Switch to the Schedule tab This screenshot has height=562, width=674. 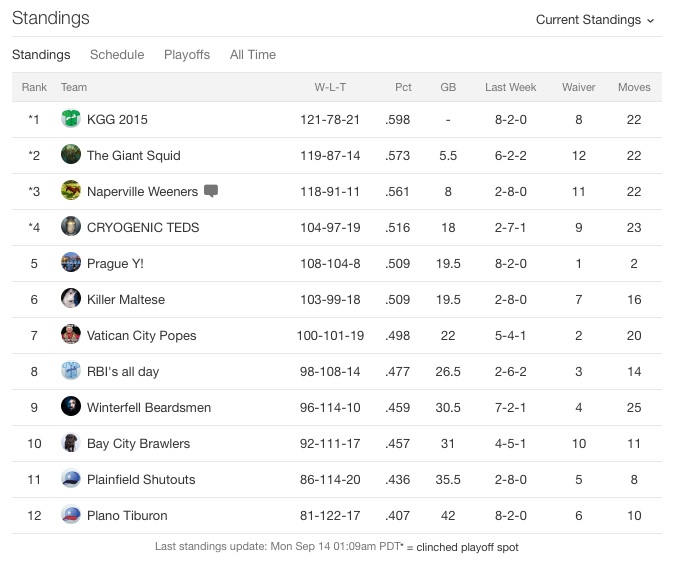point(117,55)
